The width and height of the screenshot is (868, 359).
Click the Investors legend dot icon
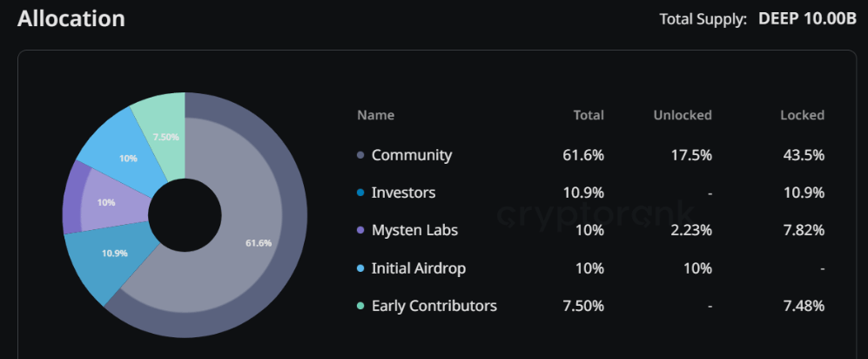tap(360, 193)
